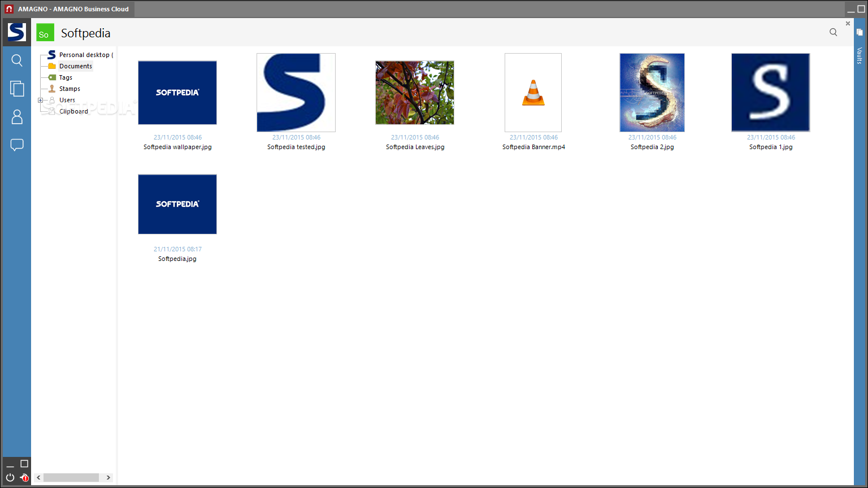Click the date 21/11/2015 08:17
Screen dimensions: 868x488
coord(177,249)
